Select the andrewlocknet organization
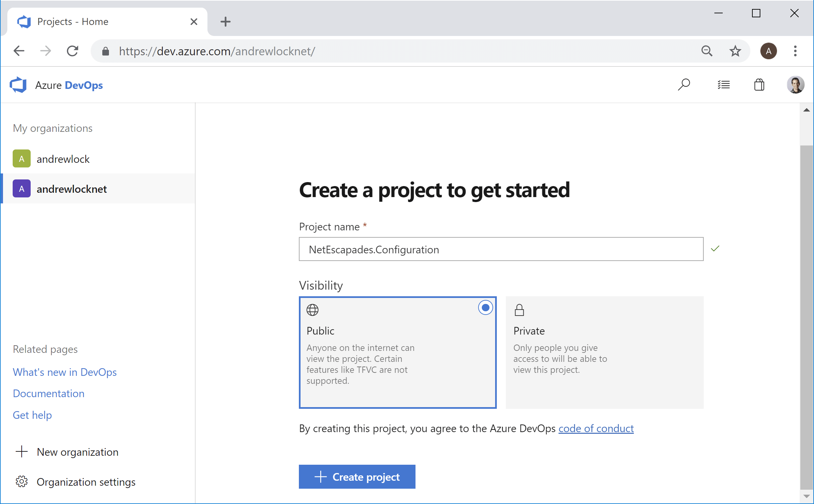The width and height of the screenshot is (814, 504). [x=98, y=189]
